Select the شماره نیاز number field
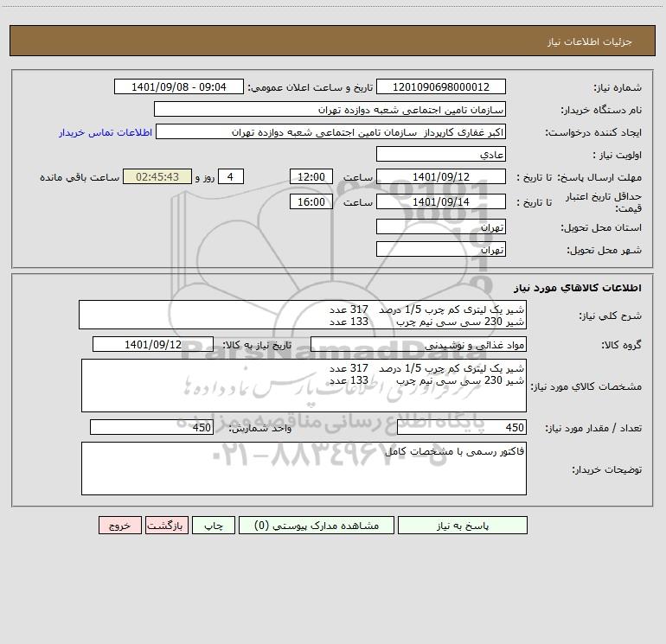The width and height of the screenshot is (666, 644). pyautogui.click(x=441, y=86)
